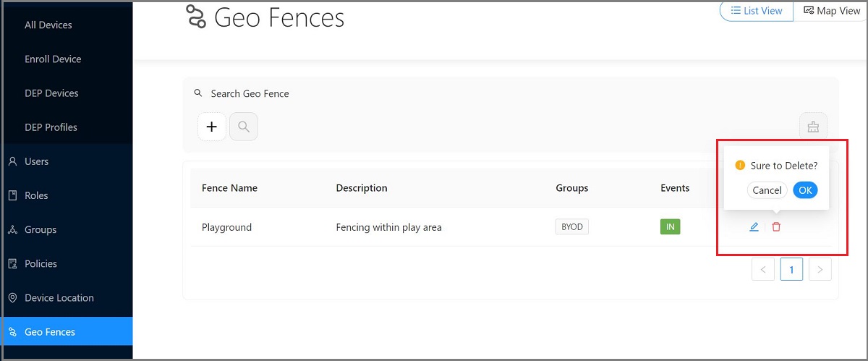Screen dimensions: 868x361
Task: Go to the next page arrow
Action: click(x=820, y=269)
